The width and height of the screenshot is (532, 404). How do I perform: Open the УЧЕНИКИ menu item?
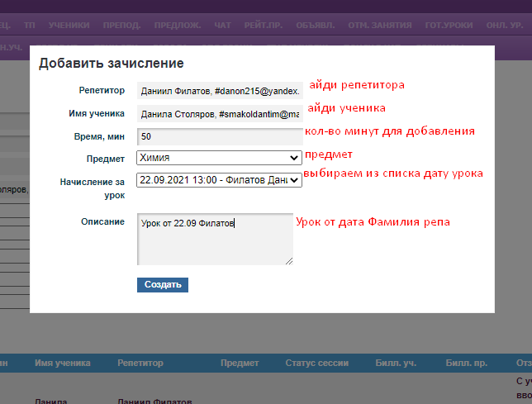[x=69, y=26]
